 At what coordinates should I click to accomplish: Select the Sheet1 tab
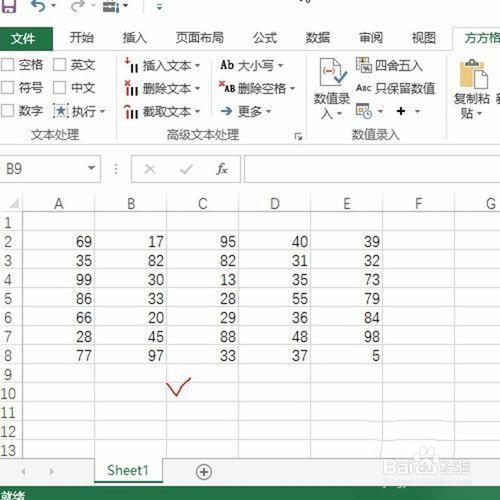click(x=128, y=470)
